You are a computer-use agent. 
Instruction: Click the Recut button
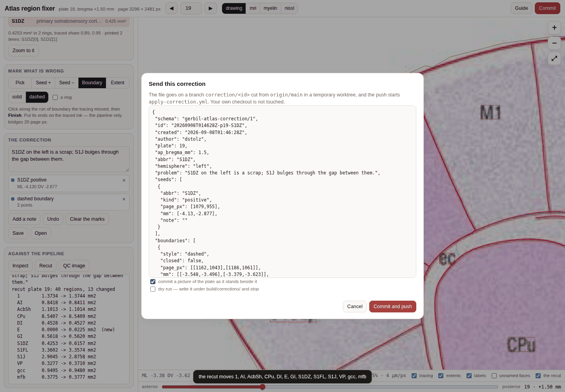[46, 266]
